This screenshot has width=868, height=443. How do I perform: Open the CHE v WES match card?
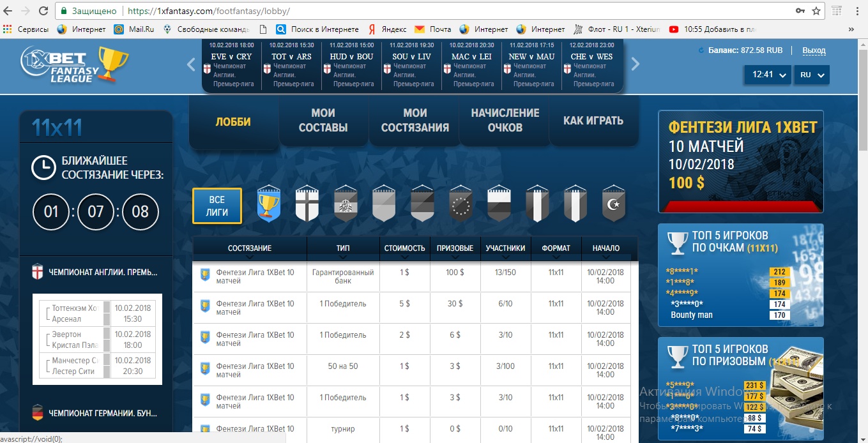(x=591, y=65)
